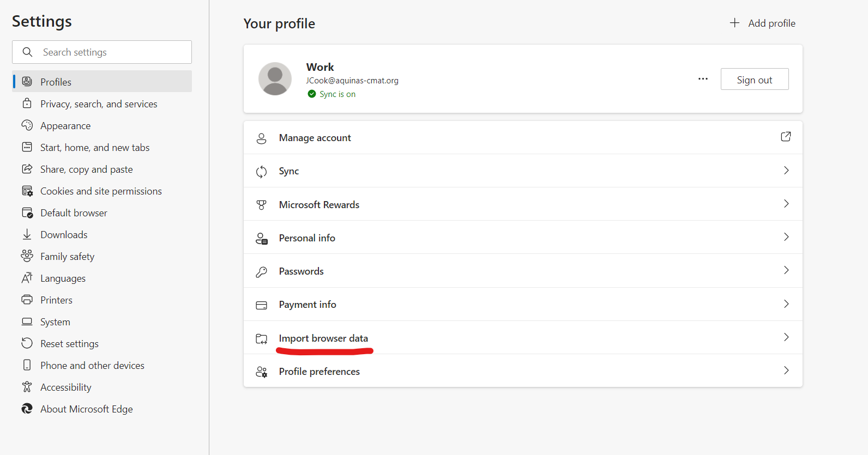
Task: Select the Languages settings page
Action: (x=102, y=278)
